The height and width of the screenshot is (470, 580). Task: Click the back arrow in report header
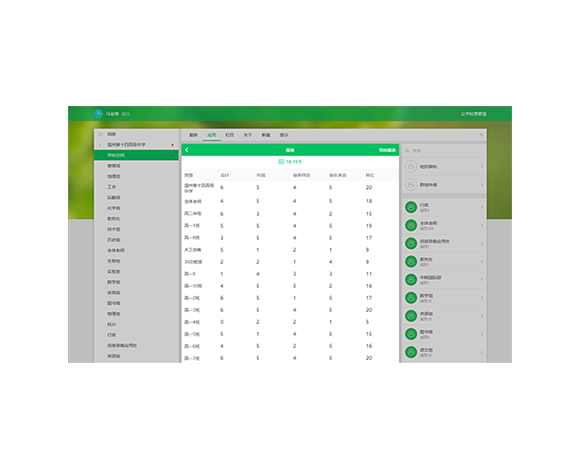tap(187, 150)
